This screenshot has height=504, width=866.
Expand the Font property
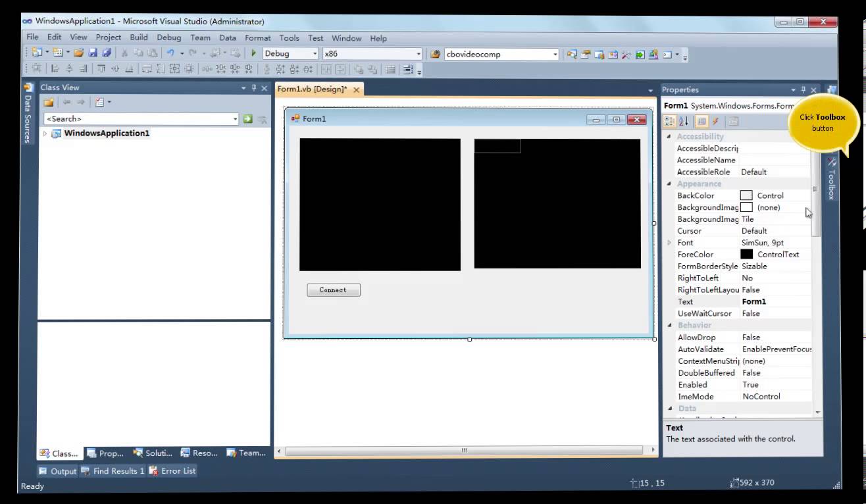669,243
